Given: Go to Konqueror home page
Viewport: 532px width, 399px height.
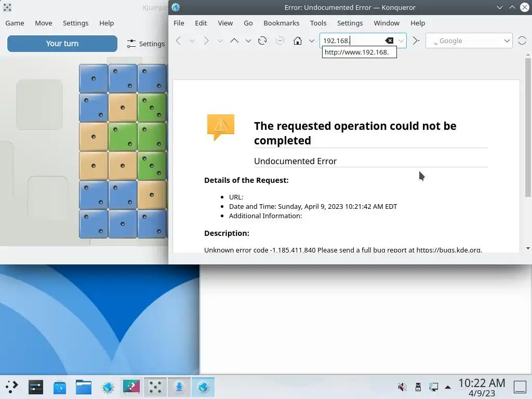Looking at the screenshot, I should pos(298,41).
